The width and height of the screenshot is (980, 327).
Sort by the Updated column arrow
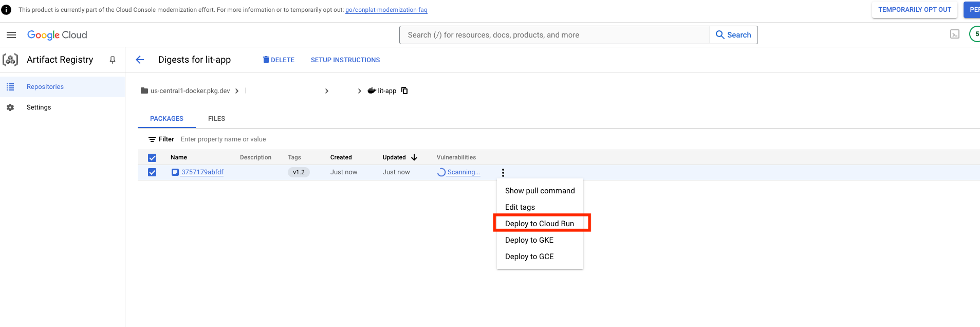(414, 157)
